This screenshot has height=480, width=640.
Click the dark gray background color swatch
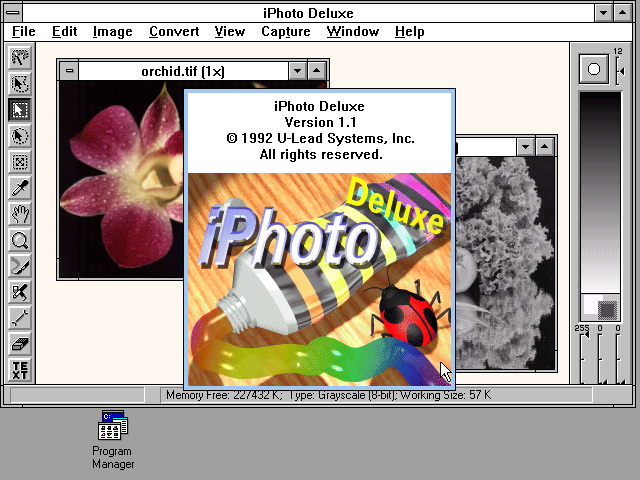coord(608,310)
